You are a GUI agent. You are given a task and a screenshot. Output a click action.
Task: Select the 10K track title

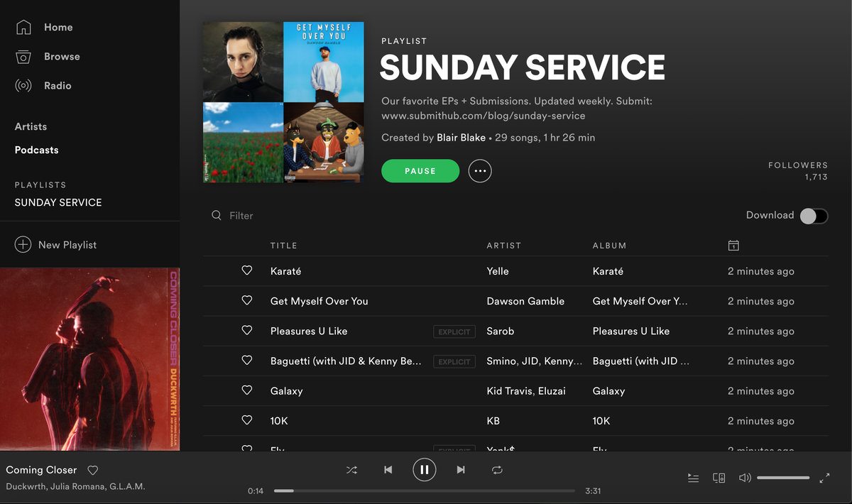(279, 420)
